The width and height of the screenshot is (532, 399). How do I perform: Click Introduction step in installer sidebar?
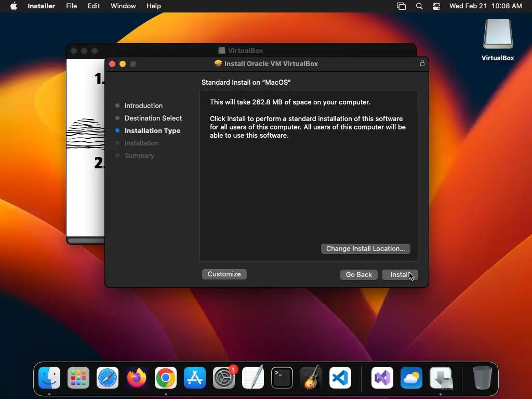[x=143, y=105]
